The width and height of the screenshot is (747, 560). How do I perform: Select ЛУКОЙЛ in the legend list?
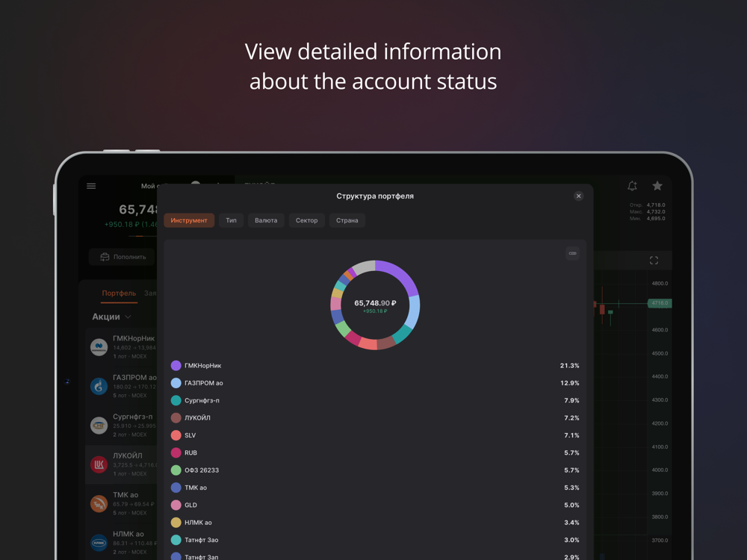point(197,418)
